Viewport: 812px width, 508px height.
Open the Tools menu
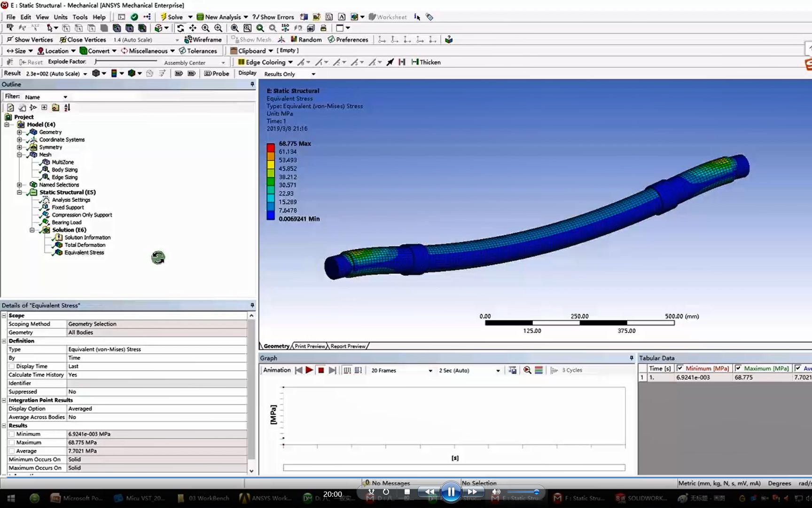pos(80,17)
